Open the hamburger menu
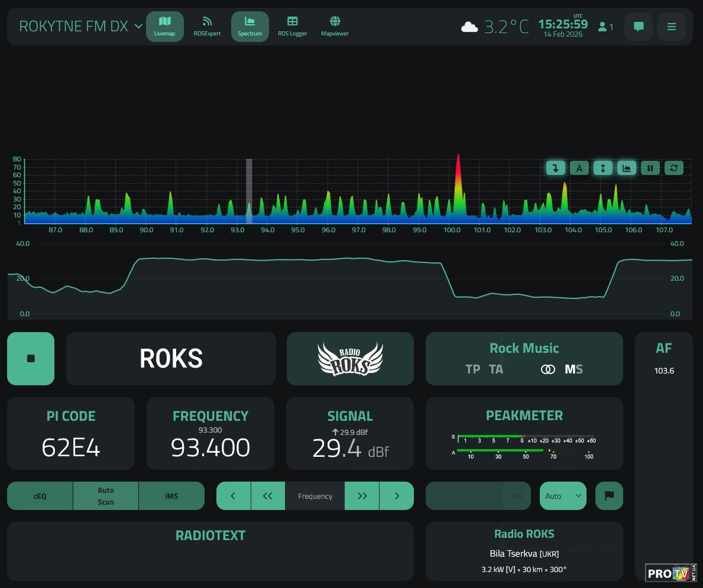The height and width of the screenshot is (588, 703). click(671, 27)
